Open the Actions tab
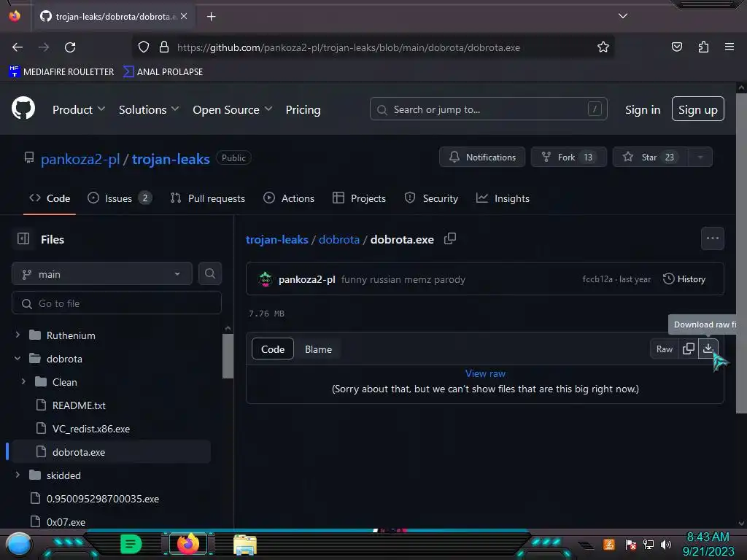The height and width of the screenshot is (560, 747). (x=289, y=198)
